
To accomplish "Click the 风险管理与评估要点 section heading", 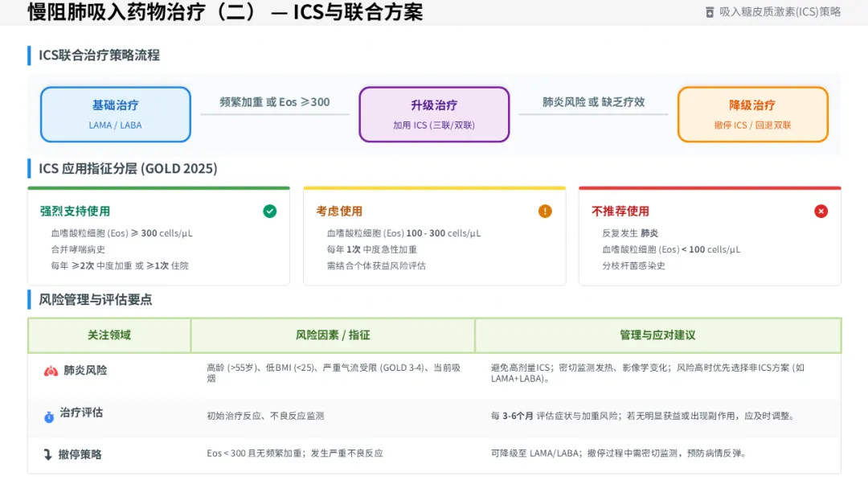I will click(96, 300).
